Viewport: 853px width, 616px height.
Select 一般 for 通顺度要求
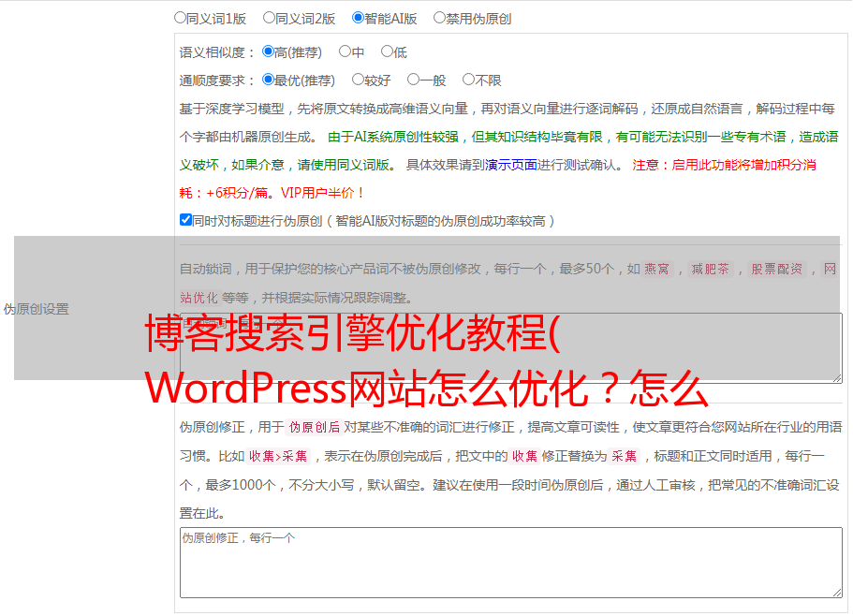click(413, 81)
